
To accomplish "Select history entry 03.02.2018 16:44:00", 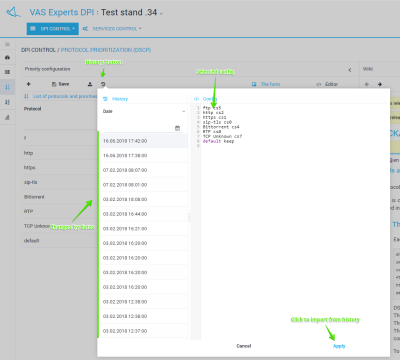I will click(144, 214).
